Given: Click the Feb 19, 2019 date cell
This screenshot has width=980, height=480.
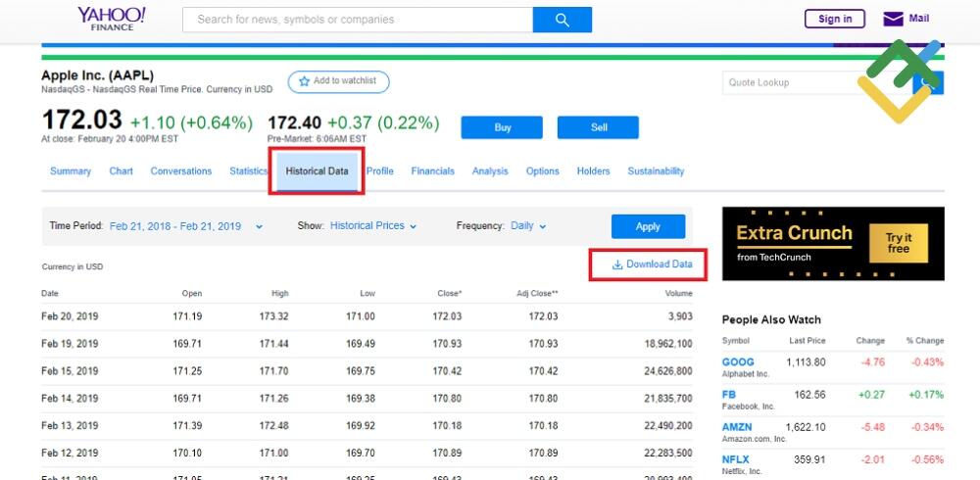Looking at the screenshot, I should (70, 344).
